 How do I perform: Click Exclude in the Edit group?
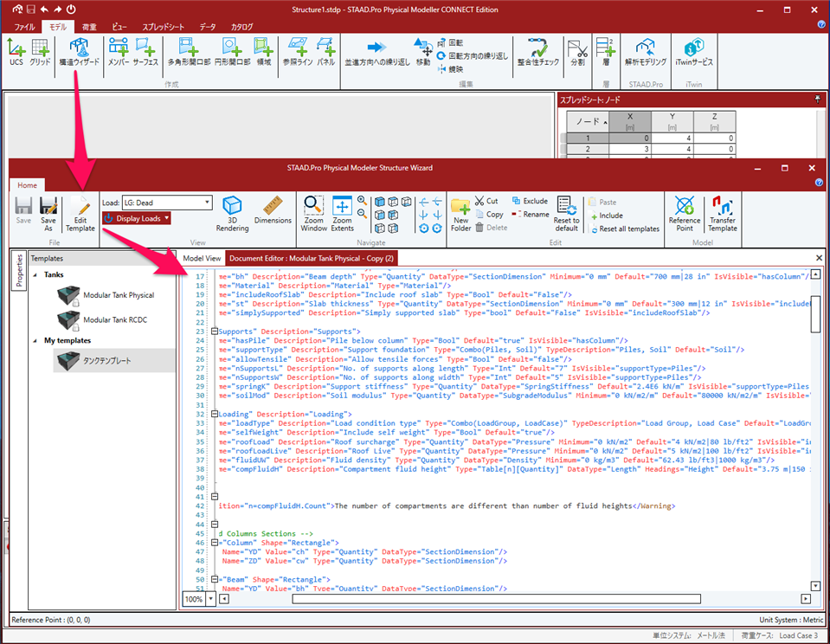(x=530, y=201)
